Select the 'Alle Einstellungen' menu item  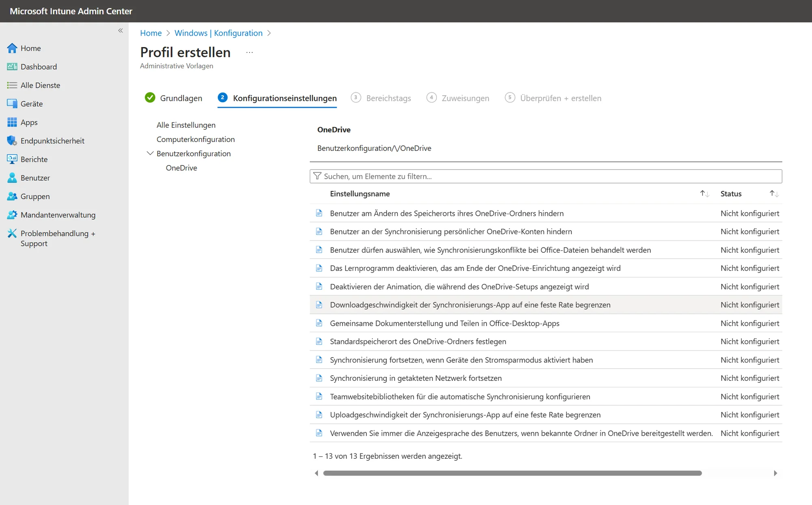tap(186, 125)
